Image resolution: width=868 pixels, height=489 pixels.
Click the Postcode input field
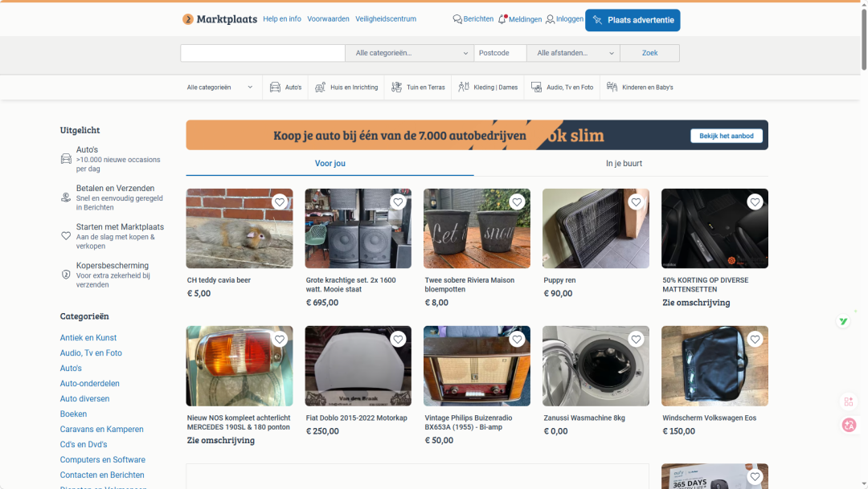(500, 53)
